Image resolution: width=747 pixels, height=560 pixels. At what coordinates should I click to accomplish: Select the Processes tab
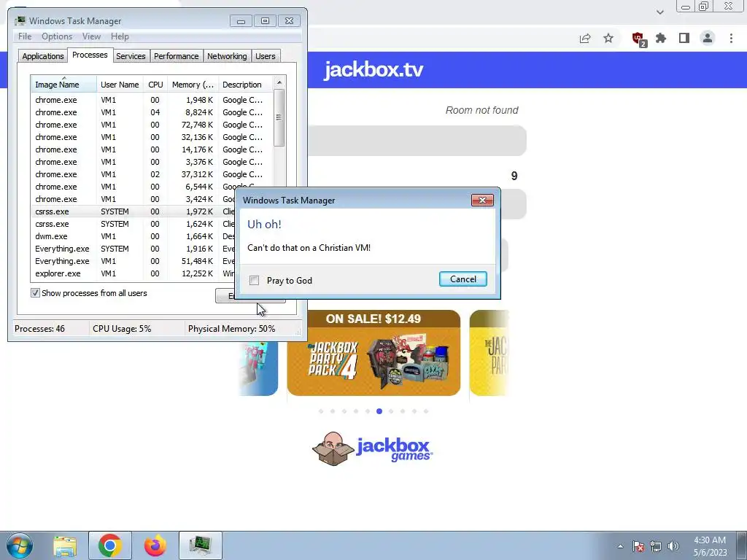[90, 55]
